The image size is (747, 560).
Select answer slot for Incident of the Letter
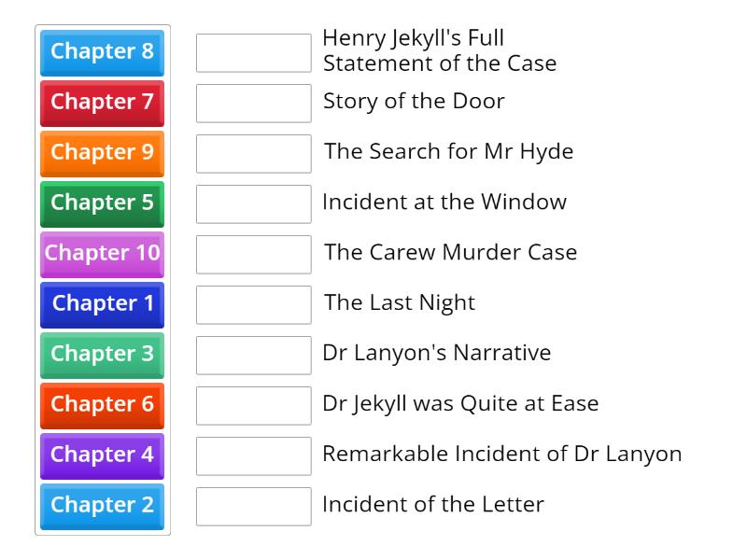coord(253,507)
